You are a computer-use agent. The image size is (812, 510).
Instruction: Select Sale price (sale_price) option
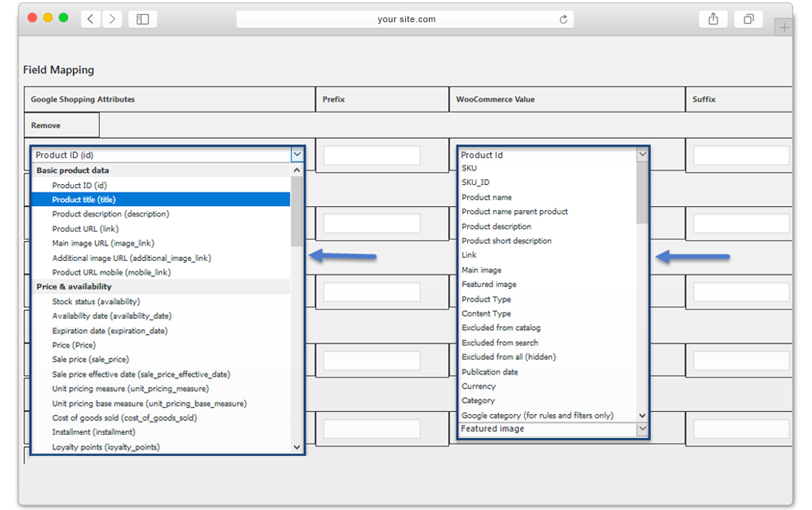pyautogui.click(x=90, y=359)
